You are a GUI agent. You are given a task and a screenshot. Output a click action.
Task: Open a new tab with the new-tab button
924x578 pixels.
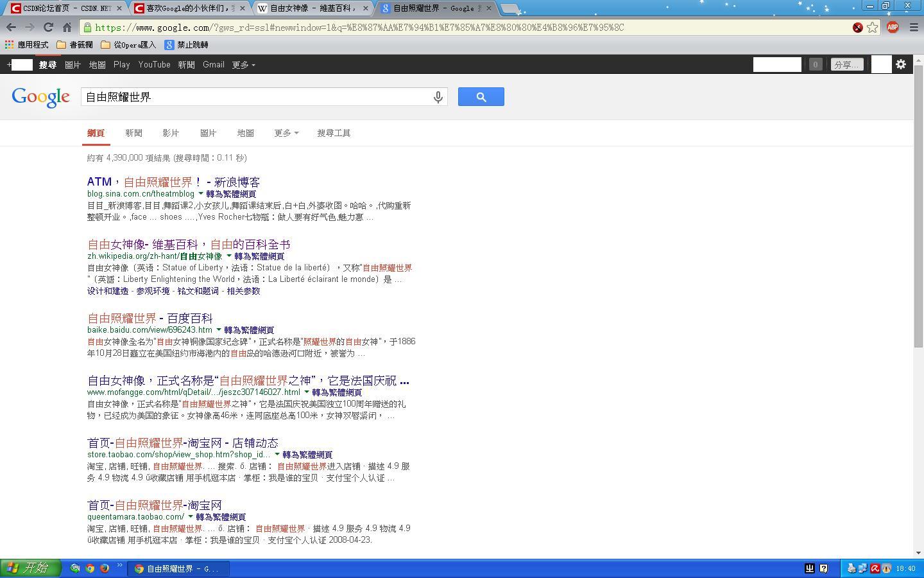click(x=509, y=9)
